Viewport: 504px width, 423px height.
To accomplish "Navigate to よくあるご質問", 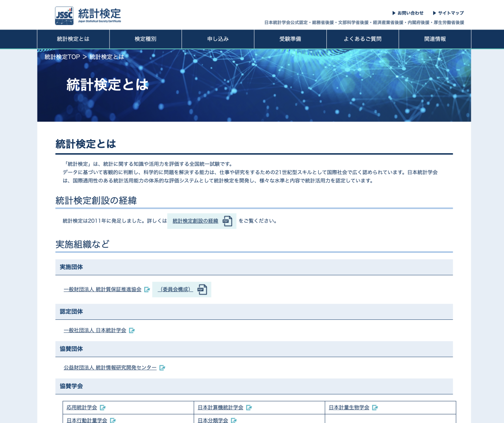I will 362,39.
